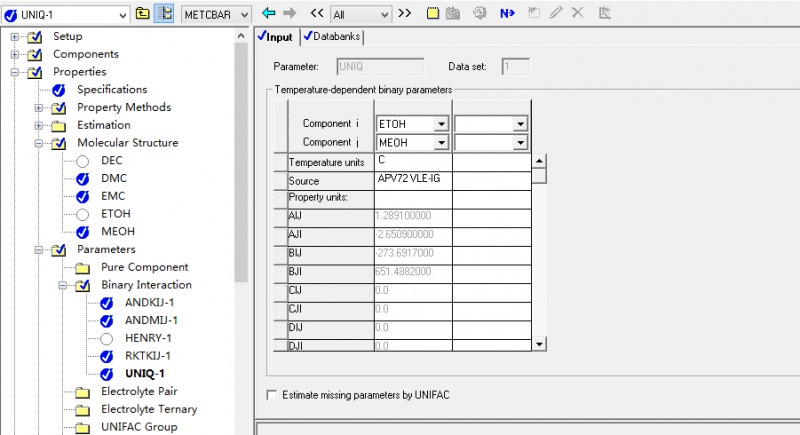Click the Parameter UNIQ field
This screenshot has width=800, height=435.
point(380,66)
